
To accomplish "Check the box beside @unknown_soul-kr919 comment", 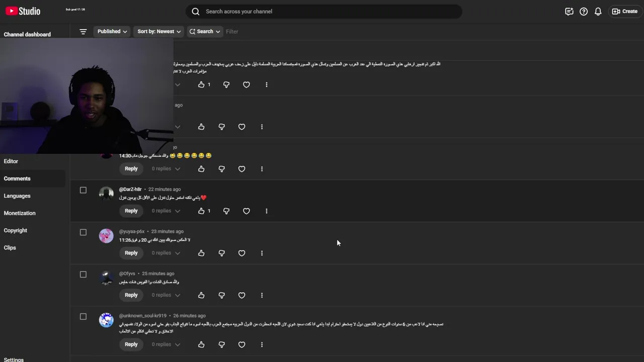I will pos(83,317).
